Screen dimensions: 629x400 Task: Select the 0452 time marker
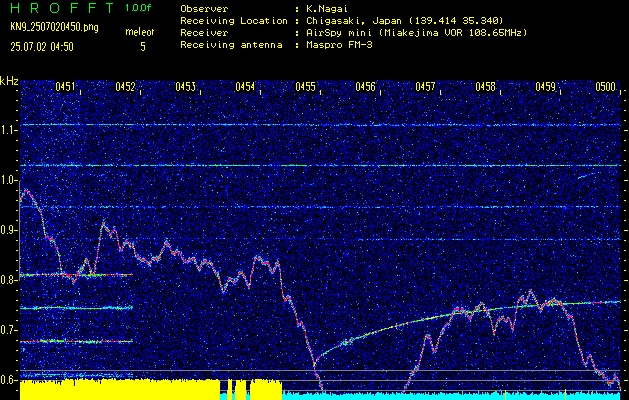coord(125,87)
